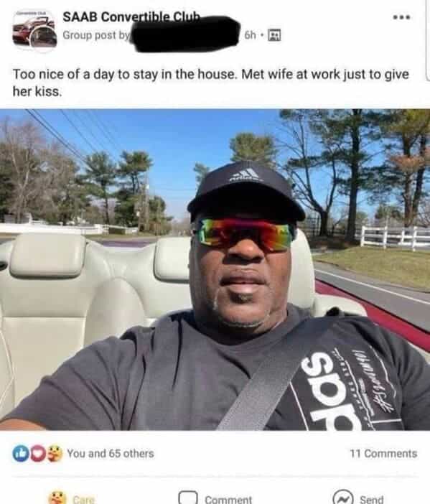430x504 pixels.
Task: Click the post caption text
Action: (211, 83)
